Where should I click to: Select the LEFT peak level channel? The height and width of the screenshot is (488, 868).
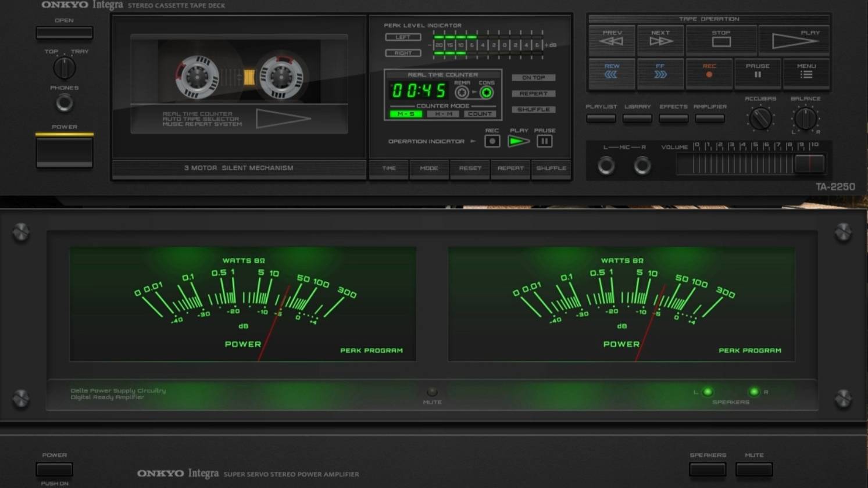pos(403,37)
